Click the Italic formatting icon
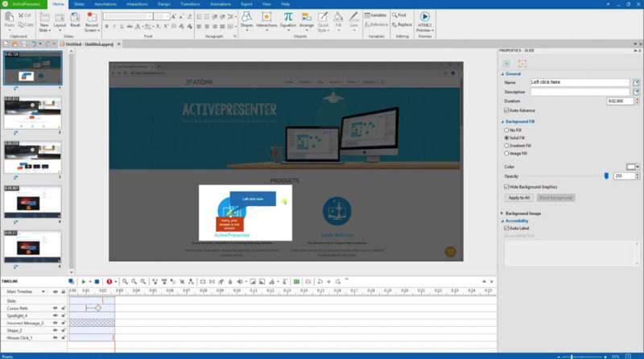This screenshot has height=359, width=644. [x=114, y=27]
